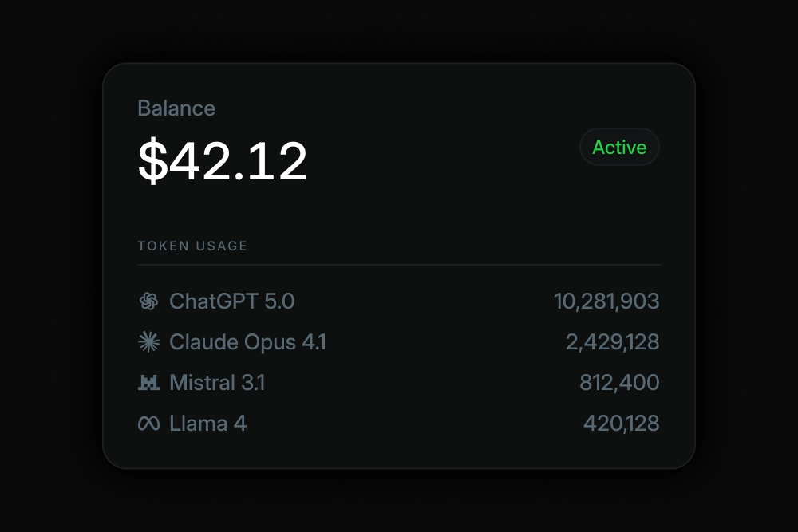
Task: Click the ChatGPT swirl logo icon
Action: click(148, 301)
